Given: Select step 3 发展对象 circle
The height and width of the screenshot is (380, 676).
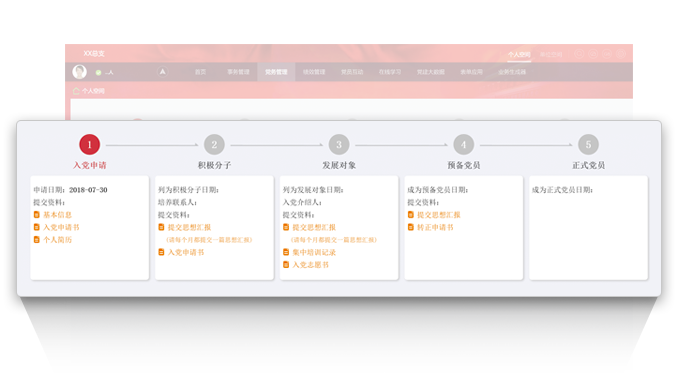Looking at the screenshot, I should pyautogui.click(x=339, y=144).
